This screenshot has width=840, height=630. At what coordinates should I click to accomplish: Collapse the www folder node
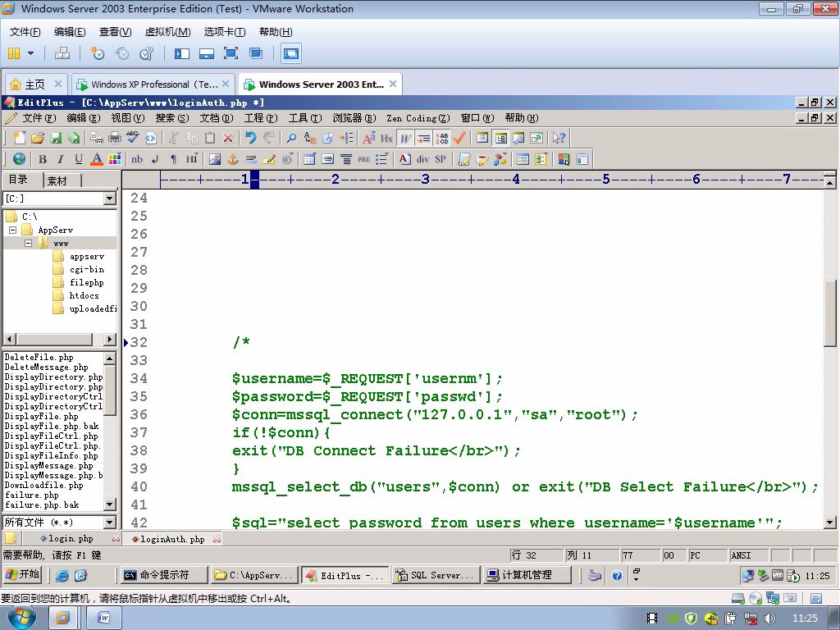coord(28,243)
